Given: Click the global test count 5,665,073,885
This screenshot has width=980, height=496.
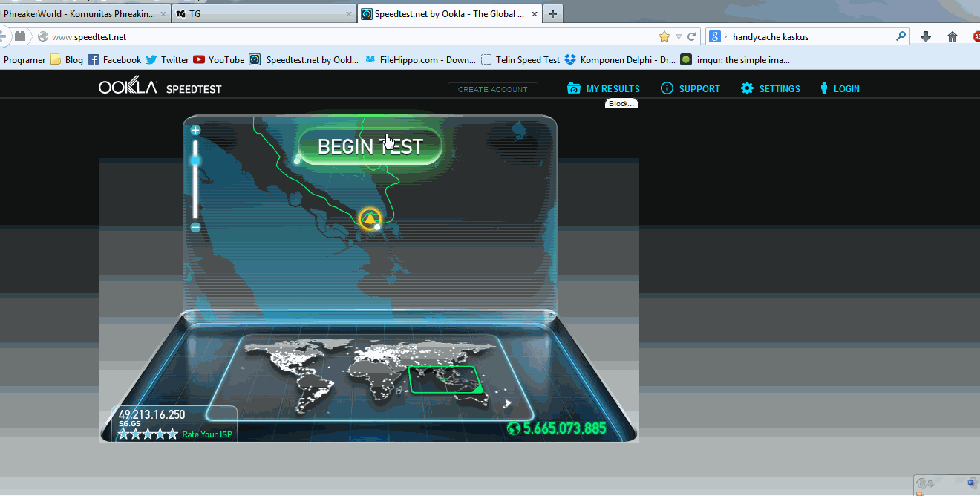Looking at the screenshot, I should coord(557,428).
